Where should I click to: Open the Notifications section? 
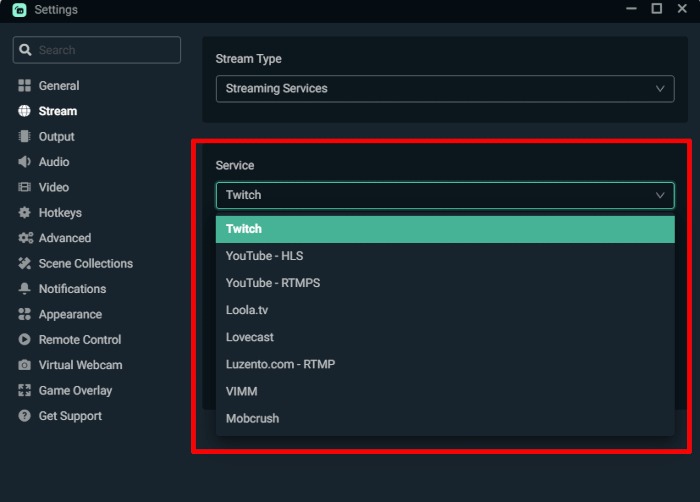point(72,289)
